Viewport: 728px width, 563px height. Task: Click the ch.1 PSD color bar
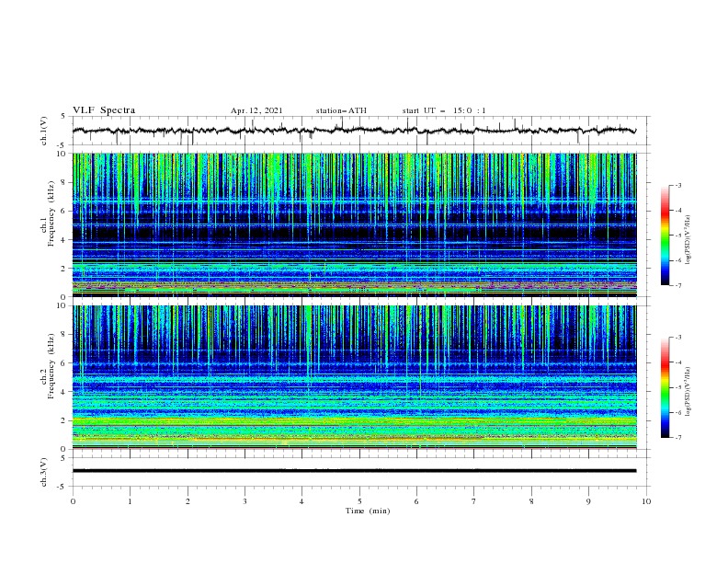[665, 236]
